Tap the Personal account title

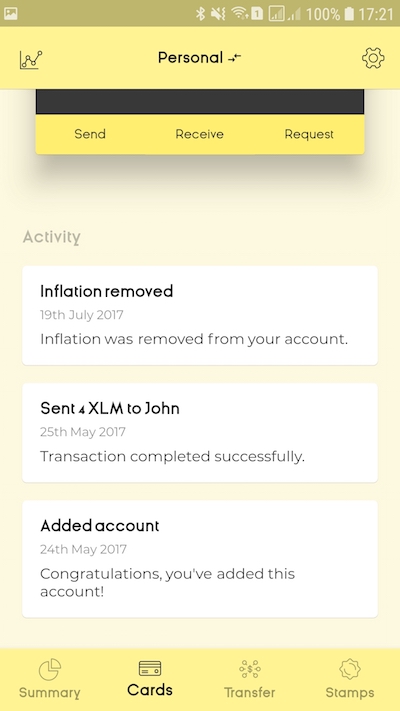tap(190, 58)
